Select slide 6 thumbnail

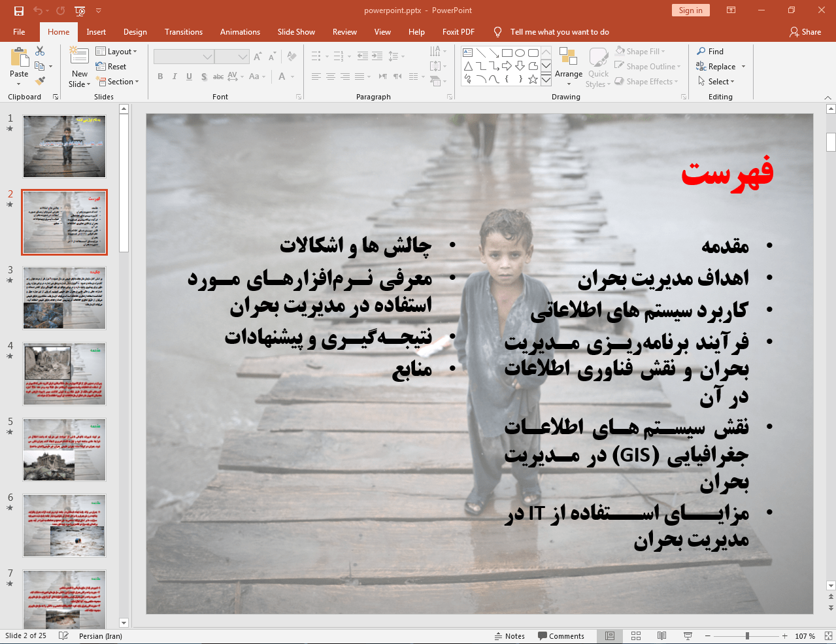64,526
